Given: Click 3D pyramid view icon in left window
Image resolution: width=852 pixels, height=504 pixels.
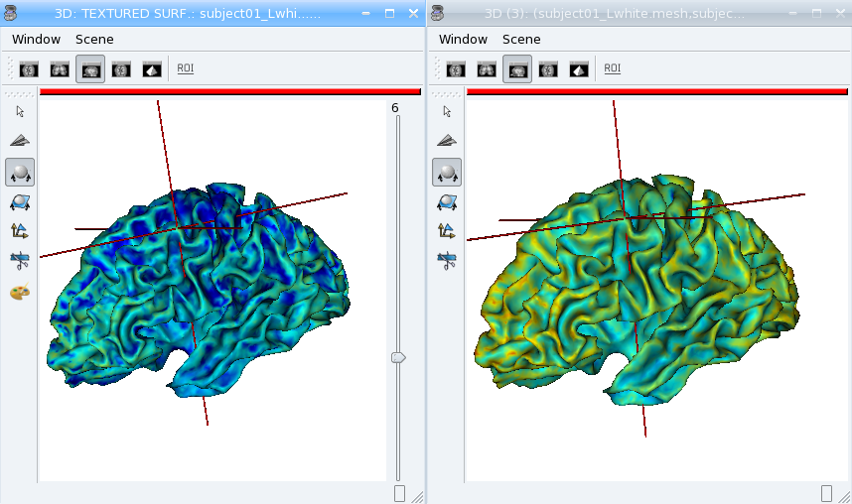Looking at the screenshot, I should 152,69.
